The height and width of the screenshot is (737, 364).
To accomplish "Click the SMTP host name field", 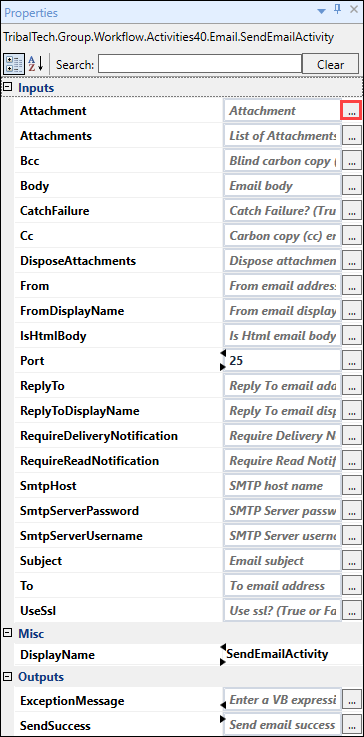I will coord(282,486).
